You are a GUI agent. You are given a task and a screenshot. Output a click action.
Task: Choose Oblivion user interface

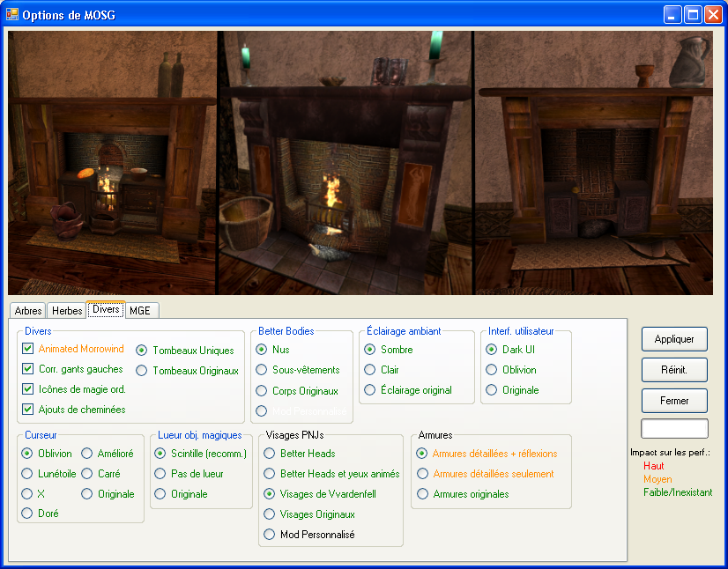(x=491, y=369)
